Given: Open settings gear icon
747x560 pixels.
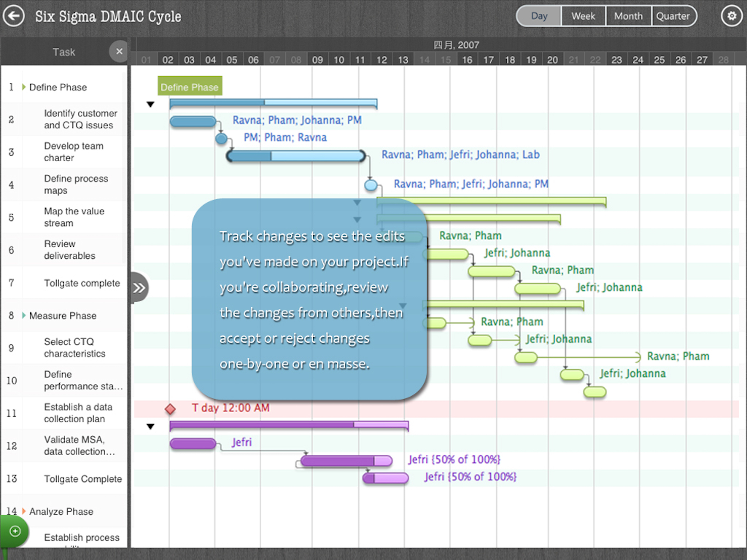Looking at the screenshot, I should (x=731, y=16).
